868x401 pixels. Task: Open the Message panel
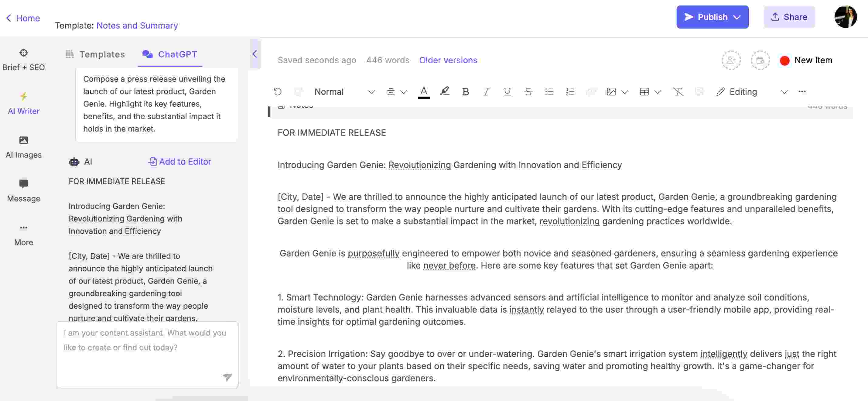[24, 191]
